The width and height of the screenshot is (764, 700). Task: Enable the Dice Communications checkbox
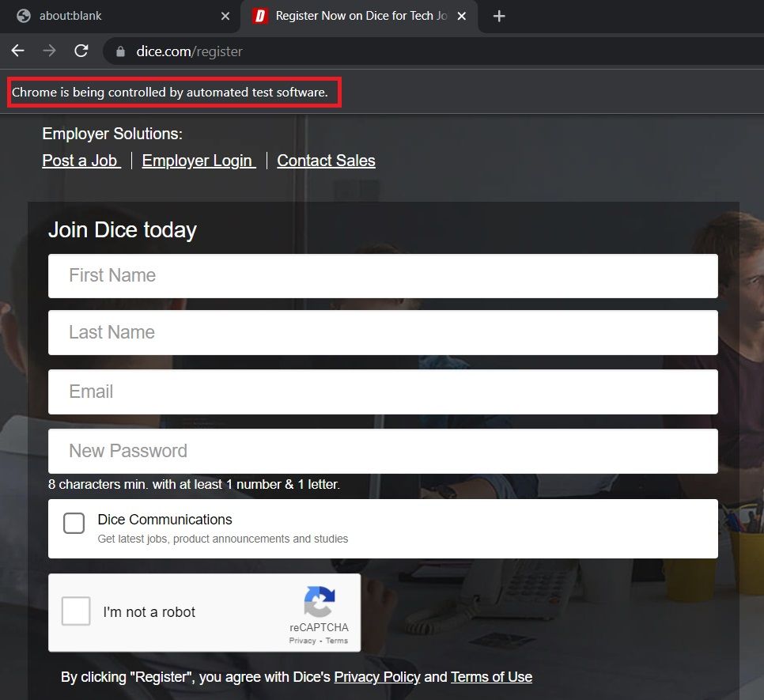click(x=74, y=523)
